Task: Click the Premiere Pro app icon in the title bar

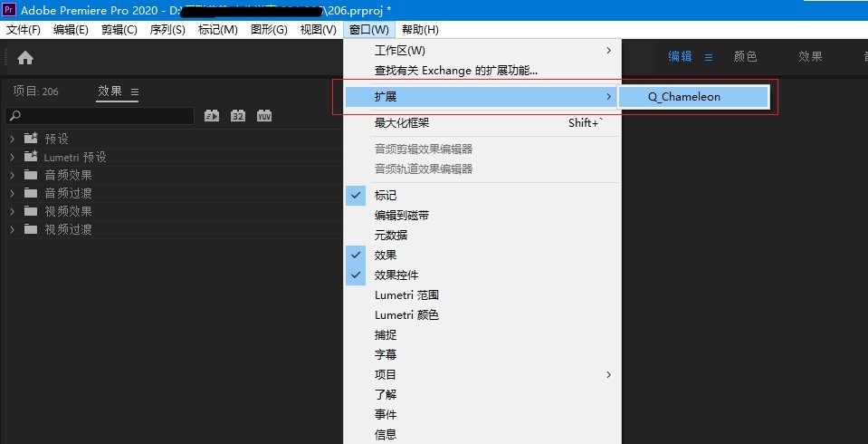Action: pyautogui.click(x=9, y=9)
